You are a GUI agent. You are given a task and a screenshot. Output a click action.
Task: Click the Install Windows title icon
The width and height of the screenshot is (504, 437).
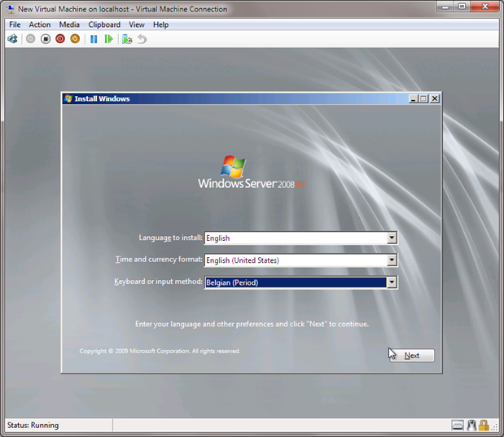(x=68, y=98)
